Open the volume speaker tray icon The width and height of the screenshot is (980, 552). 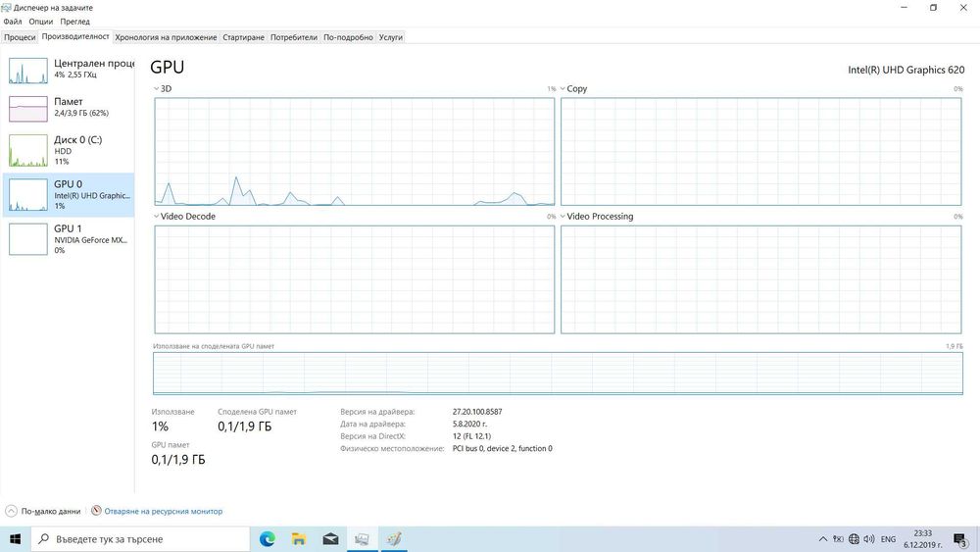868,539
